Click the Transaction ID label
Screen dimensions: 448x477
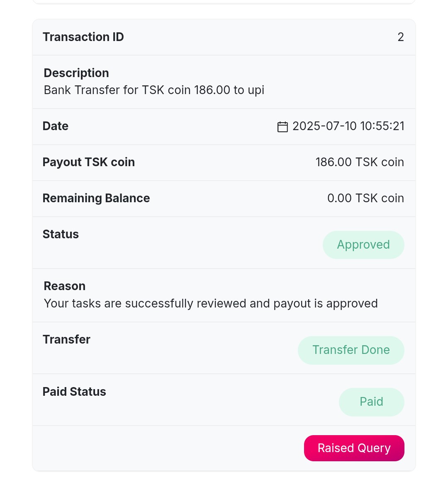(x=83, y=37)
